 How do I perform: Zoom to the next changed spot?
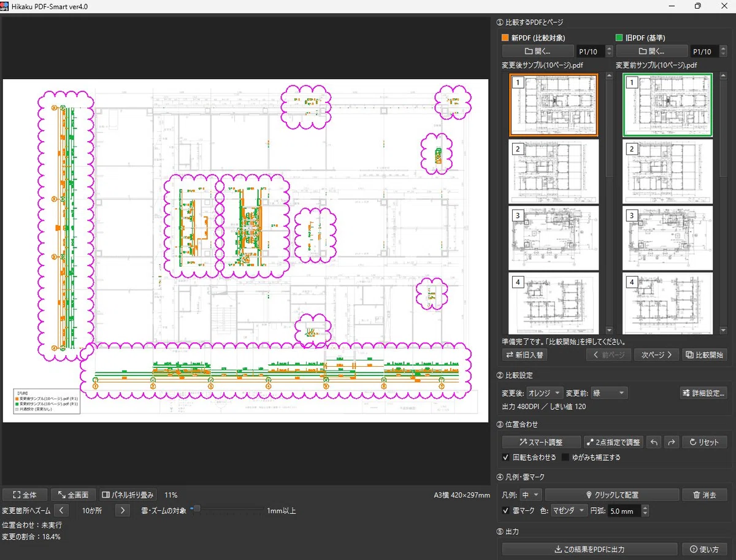123,510
